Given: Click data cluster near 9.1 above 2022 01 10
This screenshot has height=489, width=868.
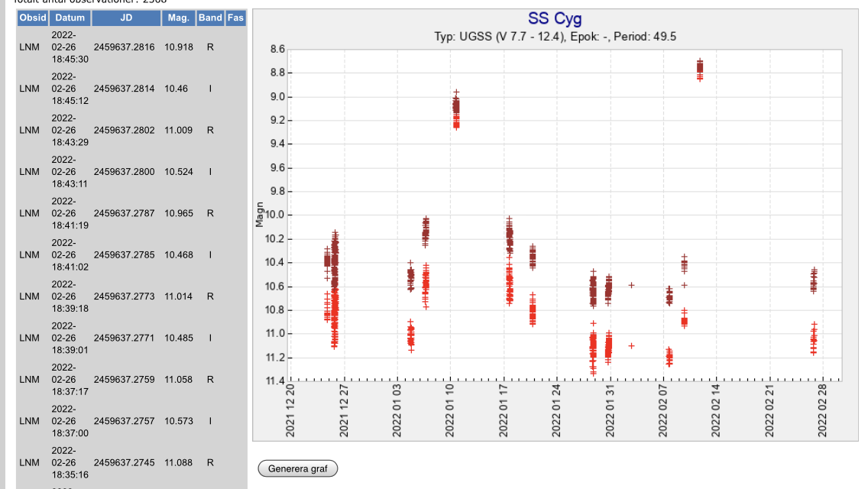Looking at the screenshot, I should coord(456,109).
